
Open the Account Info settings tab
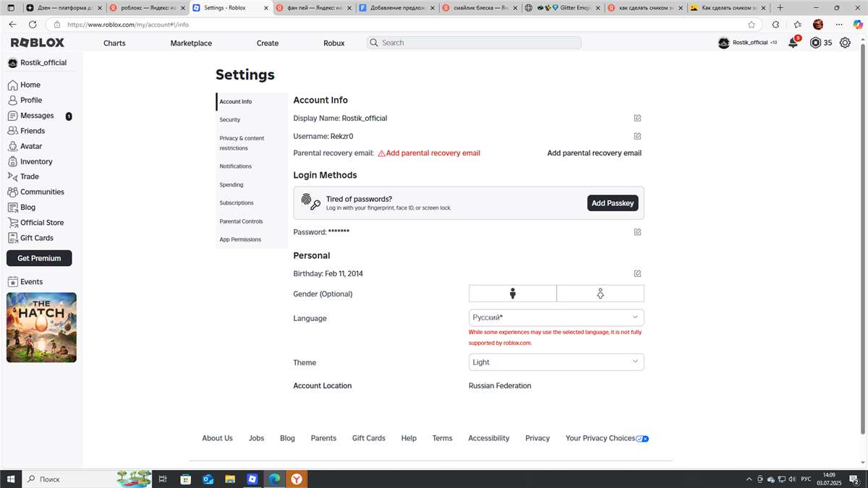tap(252, 102)
